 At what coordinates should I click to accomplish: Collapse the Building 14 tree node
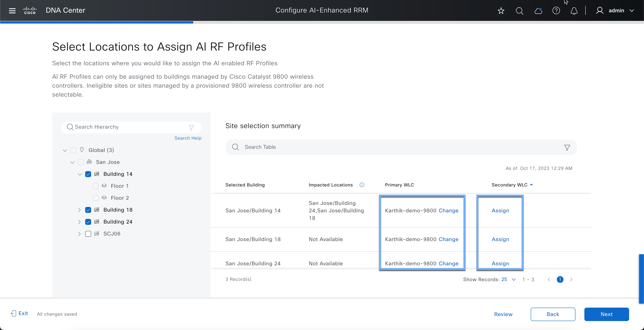pyautogui.click(x=80, y=174)
